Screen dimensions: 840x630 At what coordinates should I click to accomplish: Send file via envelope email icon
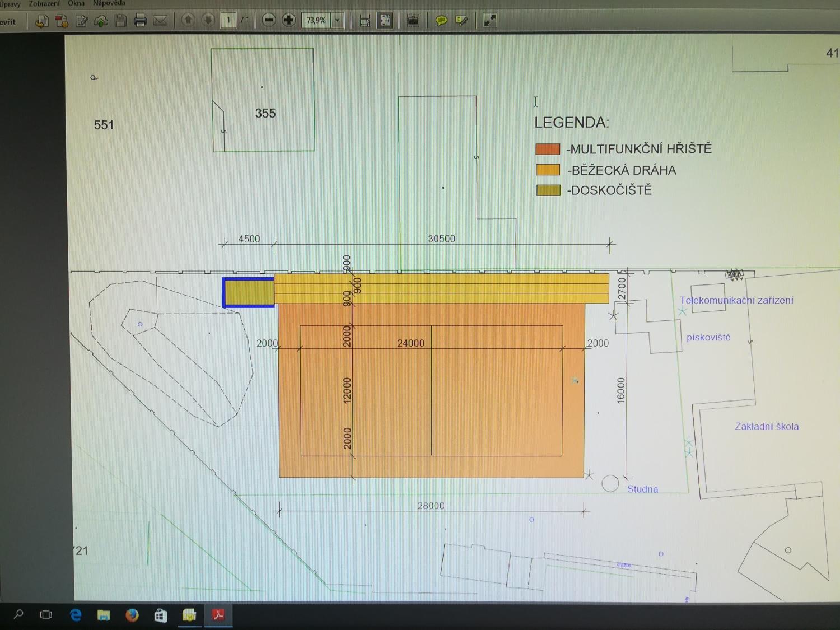(x=160, y=21)
